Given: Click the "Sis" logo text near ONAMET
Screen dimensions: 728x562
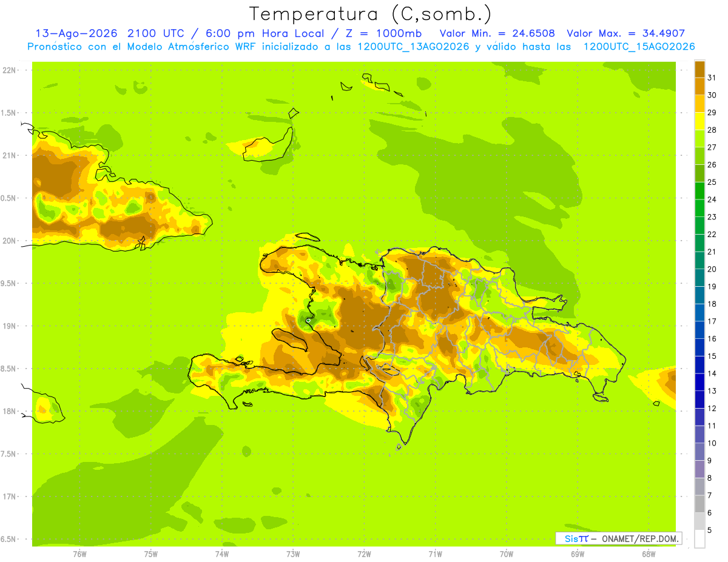Looking at the screenshot, I should (572, 538).
